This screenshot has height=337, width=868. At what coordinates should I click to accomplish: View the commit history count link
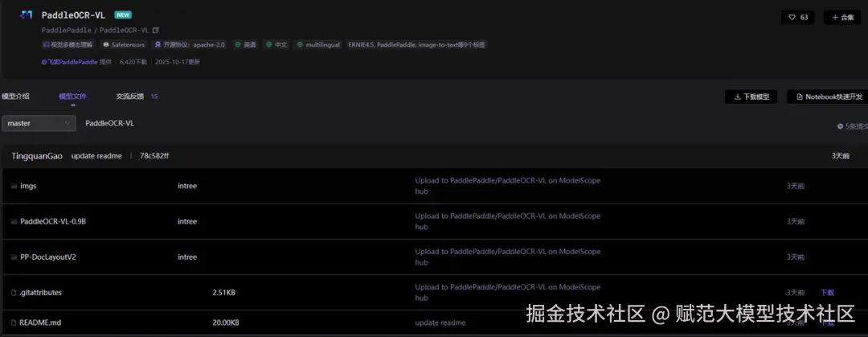(x=853, y=126)
